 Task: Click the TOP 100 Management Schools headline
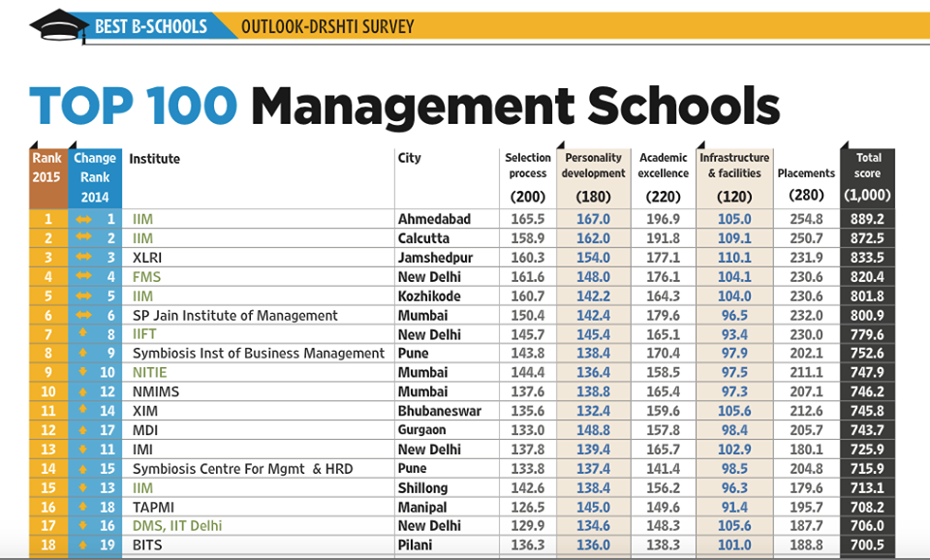pos(405,107)
